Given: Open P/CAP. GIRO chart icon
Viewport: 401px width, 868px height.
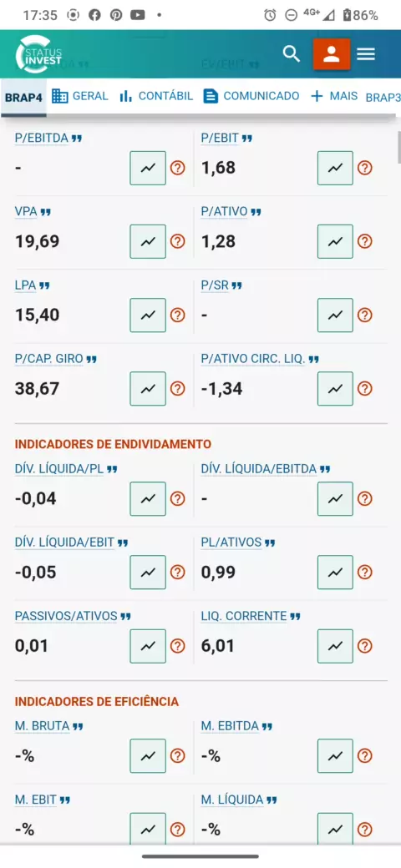Looking at the screenshot, I should point(148,389).
